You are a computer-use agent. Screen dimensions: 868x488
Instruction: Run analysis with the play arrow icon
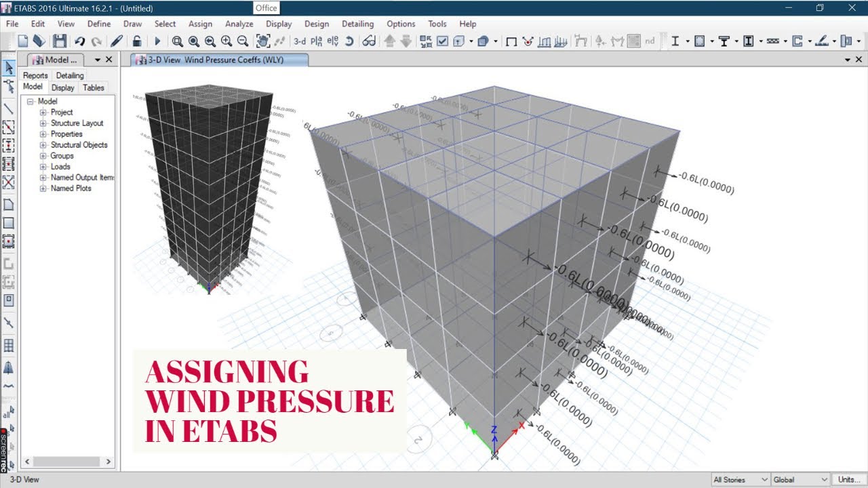click(x=157, y=41)
